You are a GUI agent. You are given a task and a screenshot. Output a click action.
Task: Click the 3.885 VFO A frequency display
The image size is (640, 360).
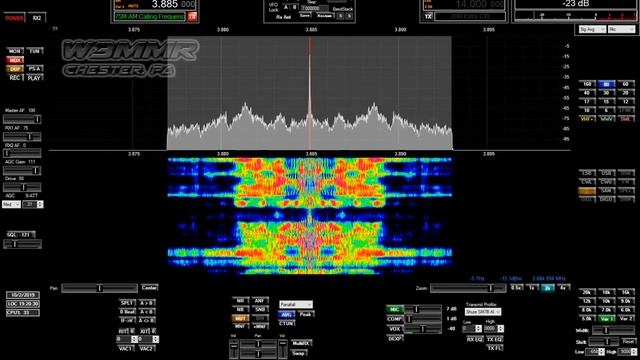173,4
